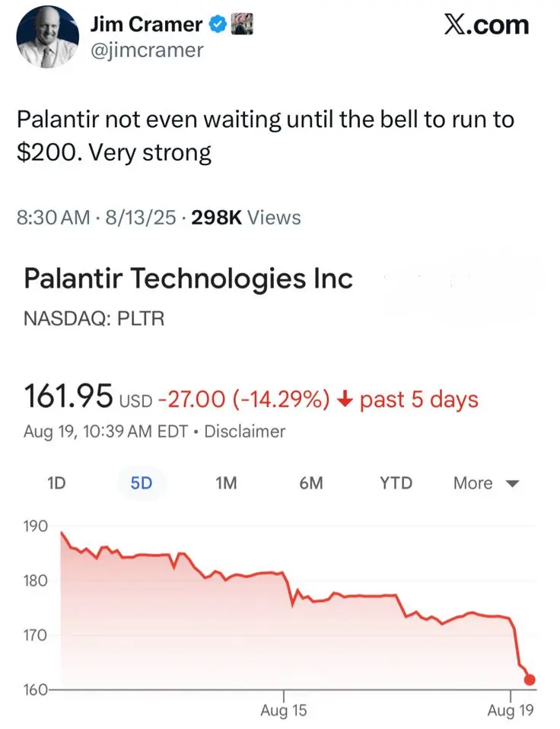Viewport: 560px width, 729px height.
Task: Click Jim Cramer's profile avatar
Action: click(x=47, y=37)
